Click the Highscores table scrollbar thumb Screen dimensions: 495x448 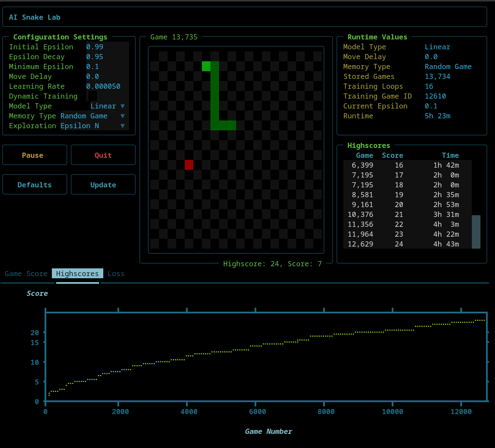[476, 232]
